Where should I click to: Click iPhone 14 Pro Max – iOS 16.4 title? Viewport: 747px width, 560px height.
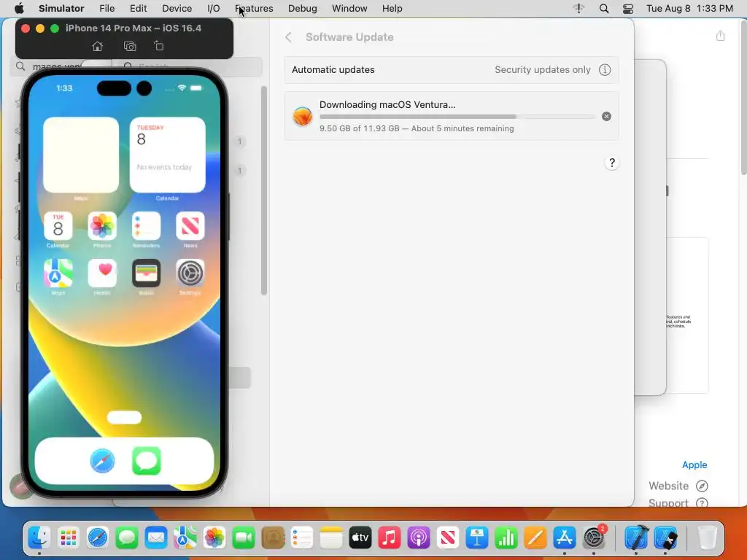133,28
